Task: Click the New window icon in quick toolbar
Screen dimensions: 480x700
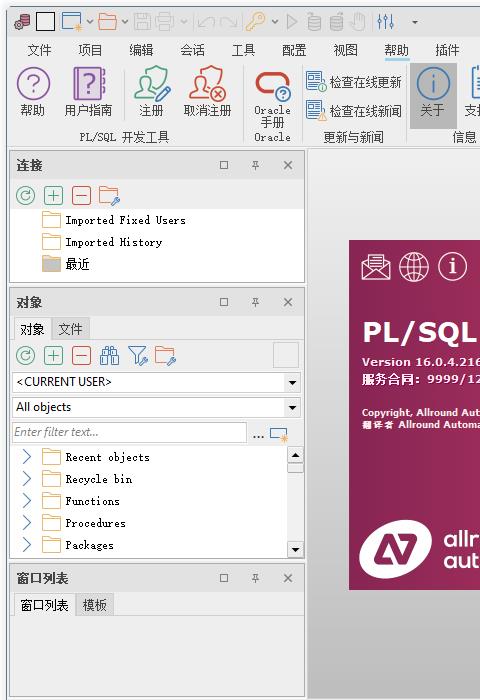Action: tap(72, 21)
